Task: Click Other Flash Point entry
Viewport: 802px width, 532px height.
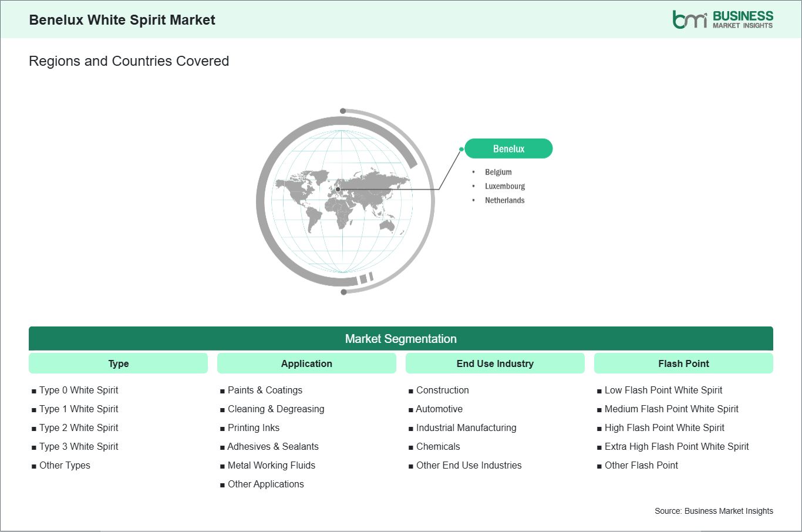Action: 641,465
